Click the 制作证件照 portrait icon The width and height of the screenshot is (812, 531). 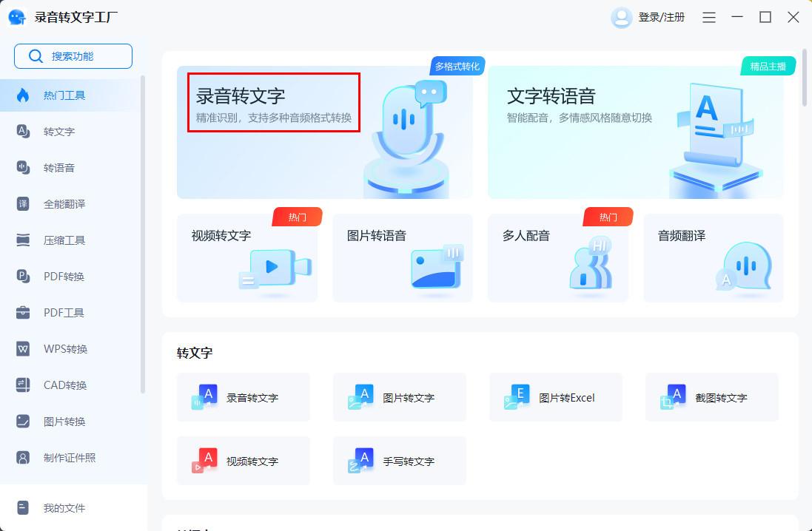point(23,458)
